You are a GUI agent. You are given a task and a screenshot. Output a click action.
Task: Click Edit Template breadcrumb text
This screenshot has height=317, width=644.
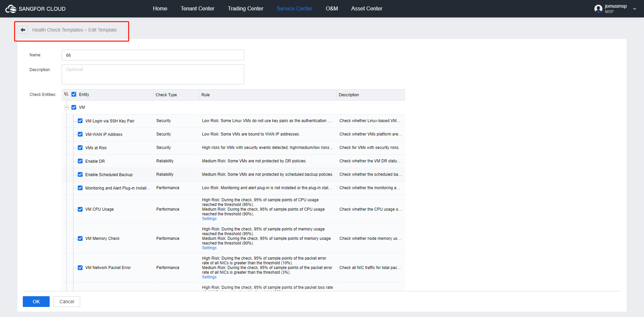[x=102, y=30]
